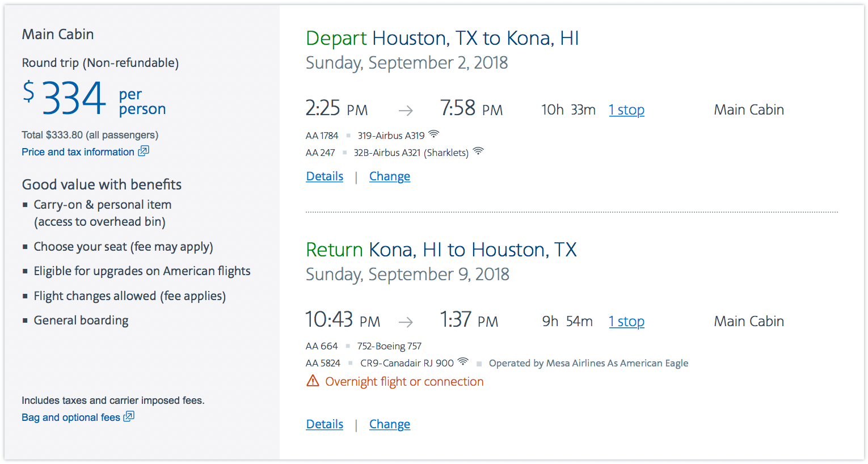The height and width of the screenshot is (464, 868).
Task: Open the Price and tax information link
Action: pos(78,152)
